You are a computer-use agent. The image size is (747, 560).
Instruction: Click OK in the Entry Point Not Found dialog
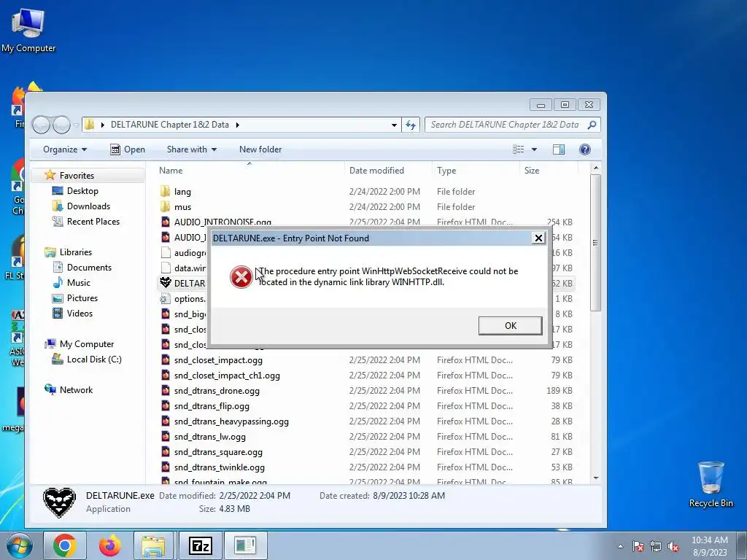(x=510, y=326)
